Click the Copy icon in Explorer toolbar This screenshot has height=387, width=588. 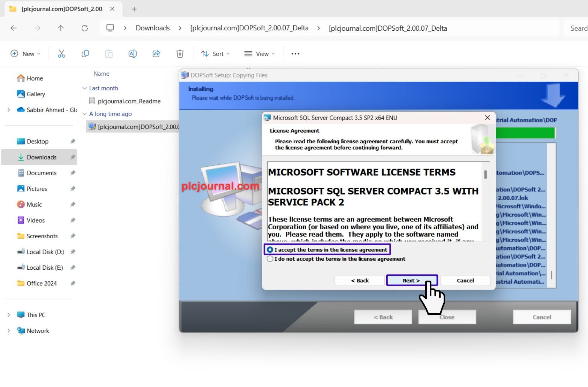[x=85, y=54]
